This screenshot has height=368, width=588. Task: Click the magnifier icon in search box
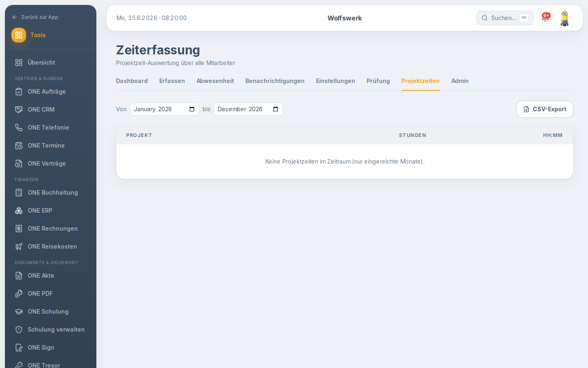(485, 18)
